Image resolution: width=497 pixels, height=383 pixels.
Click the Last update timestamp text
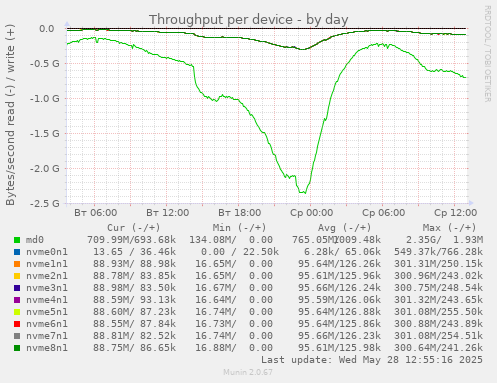[x=372, y=360]
